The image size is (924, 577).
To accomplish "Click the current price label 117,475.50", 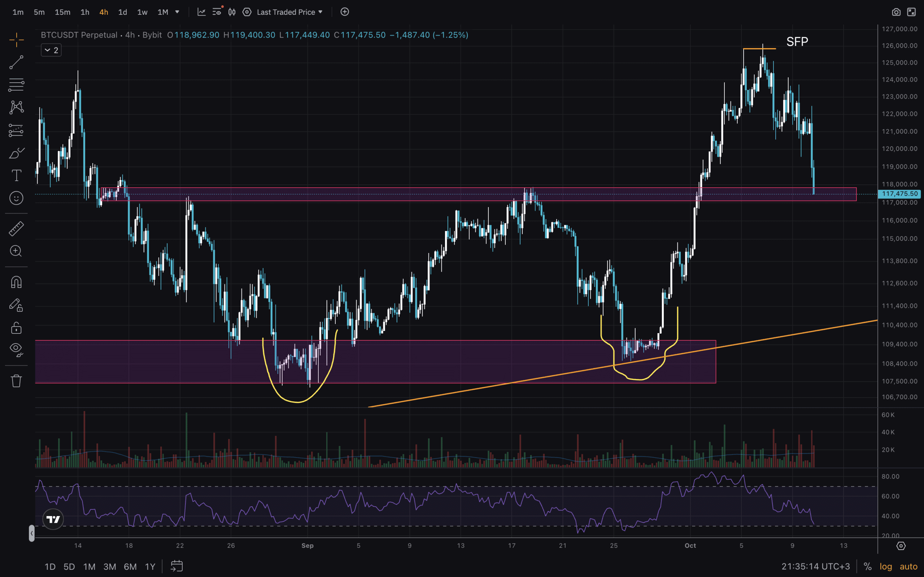I will (899, 194).
